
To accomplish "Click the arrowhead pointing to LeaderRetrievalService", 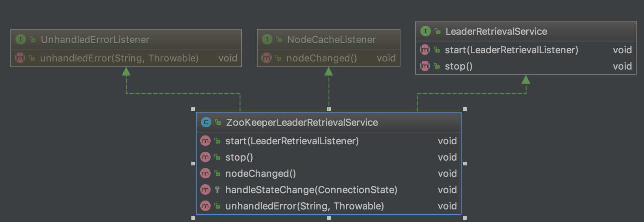I will tap(526, 79).
